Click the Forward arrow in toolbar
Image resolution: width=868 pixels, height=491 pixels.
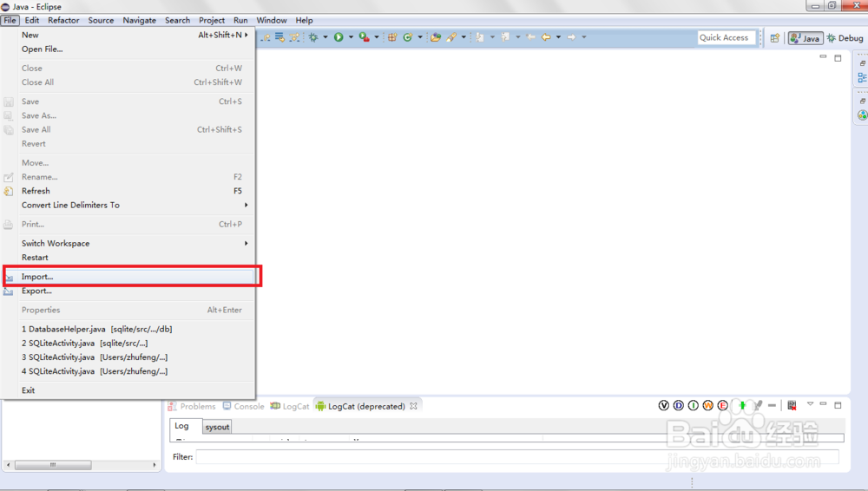(x=571, y=37)
